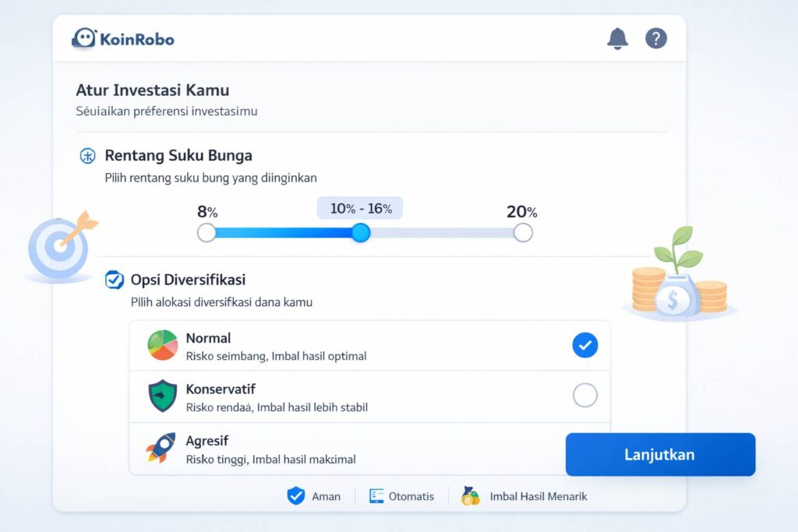Viewport: 798px width, 532px height.
Task: Click the Imbal Hasil Menarik coins icon
Action: click(x=471, y=496)
